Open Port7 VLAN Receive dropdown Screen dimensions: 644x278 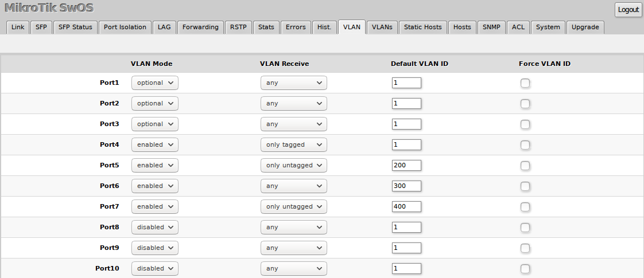pyautogui.click(x=293, y=207)
